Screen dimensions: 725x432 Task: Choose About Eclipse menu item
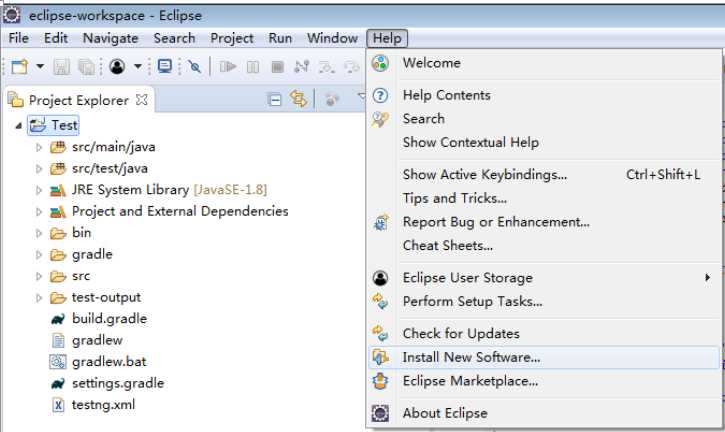[544, 413]
